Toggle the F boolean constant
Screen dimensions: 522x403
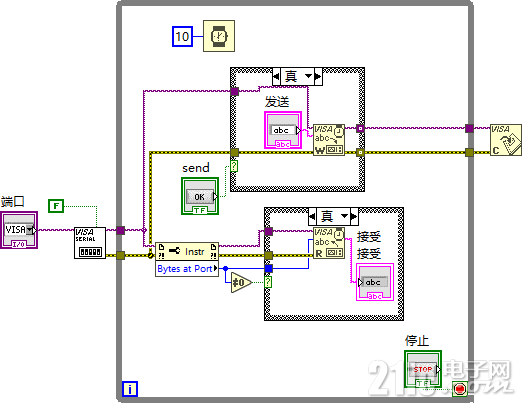coord(56,206)
